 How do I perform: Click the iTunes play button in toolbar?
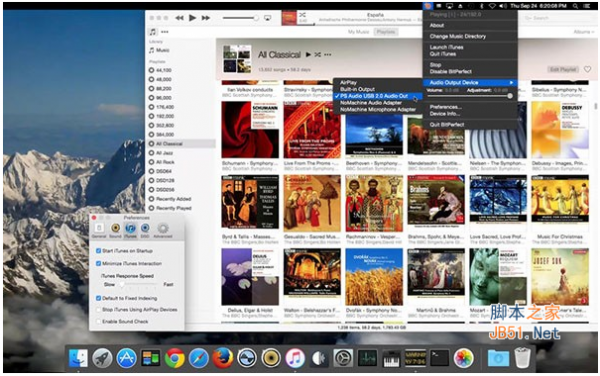click(192, 18)
